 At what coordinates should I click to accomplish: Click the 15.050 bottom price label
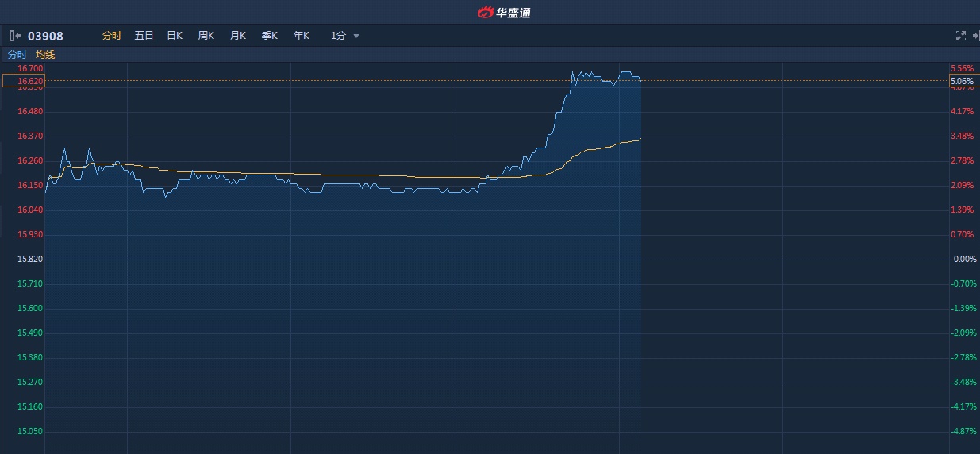pyautogui.click(x=30, y=432)
